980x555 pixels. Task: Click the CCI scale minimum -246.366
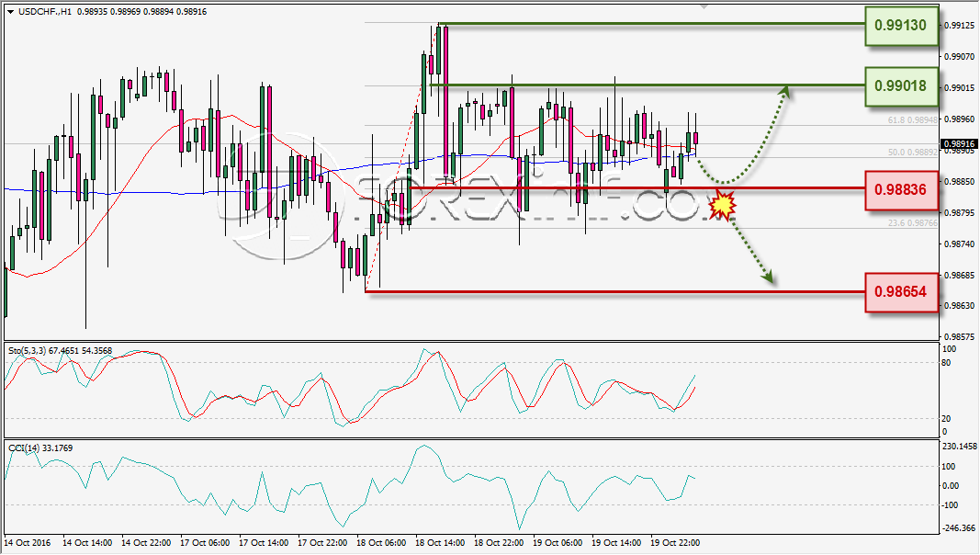point(959,528)
